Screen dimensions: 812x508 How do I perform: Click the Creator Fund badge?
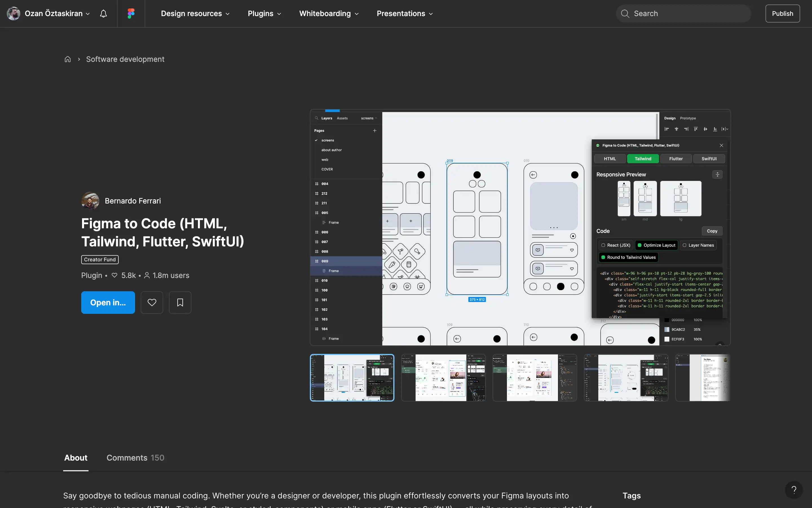pyautogui.click(x=100, y=259)
